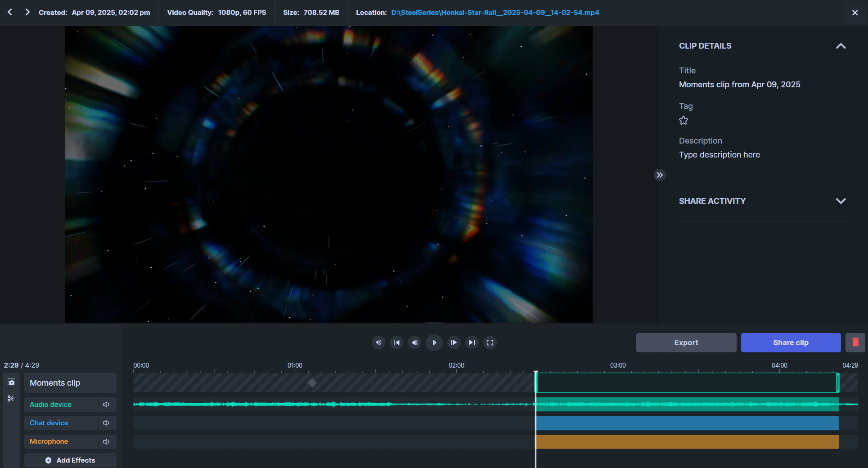The height and width of the screenshot is (468, 868).
Task: Click the Microphone track label
Action: click(x=61, y=441)
